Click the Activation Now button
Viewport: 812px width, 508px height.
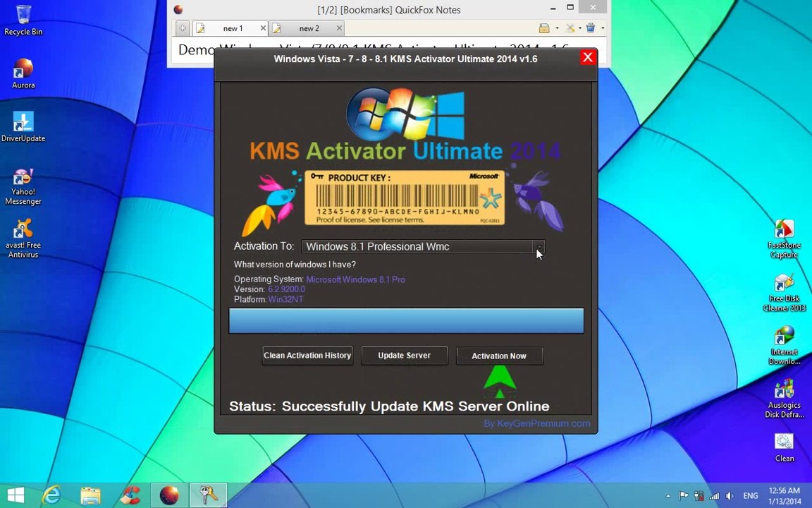(x=499, y=356)
